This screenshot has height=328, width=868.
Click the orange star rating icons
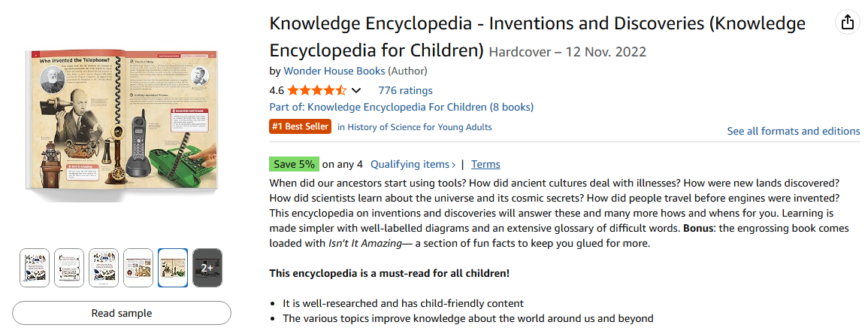click(316, 90)
